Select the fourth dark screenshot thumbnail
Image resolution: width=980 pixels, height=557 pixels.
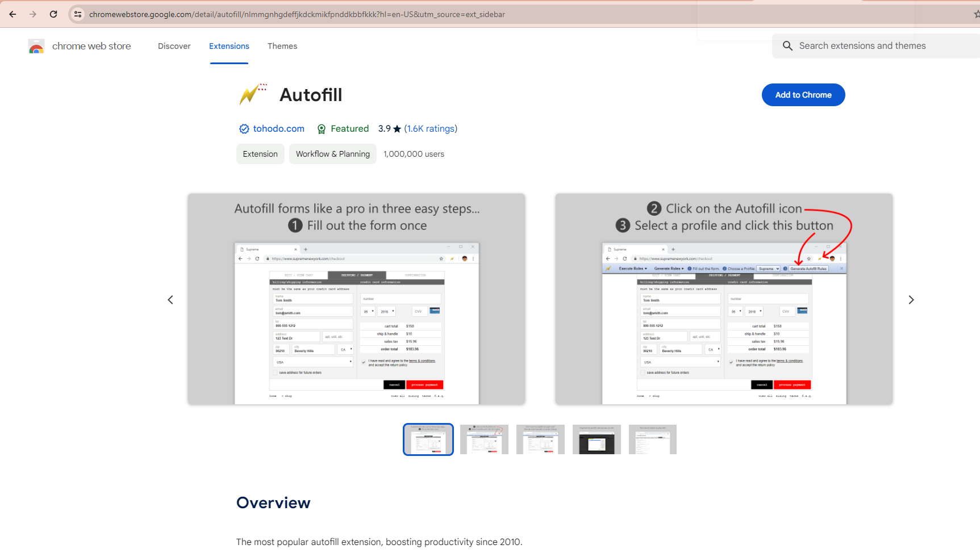point(597,439)
